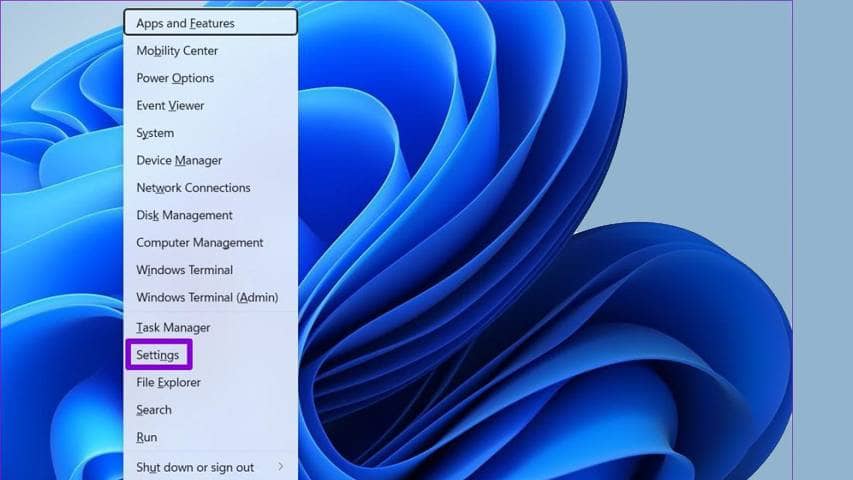The image size is (853, 480).
Task: Expand Shut down or sign out submenu
Action: point(211,467)
